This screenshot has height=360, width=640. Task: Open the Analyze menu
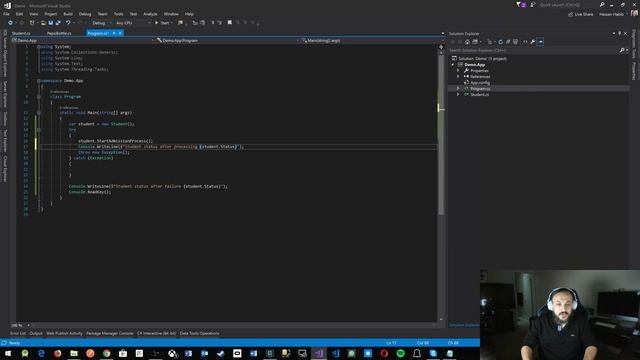point(150,14)
